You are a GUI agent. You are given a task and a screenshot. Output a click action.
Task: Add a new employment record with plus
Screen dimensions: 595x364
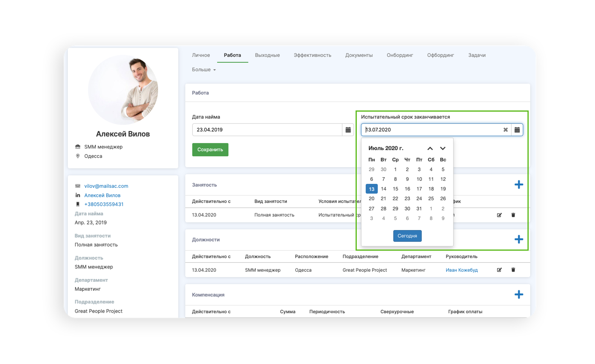(519, 185)
